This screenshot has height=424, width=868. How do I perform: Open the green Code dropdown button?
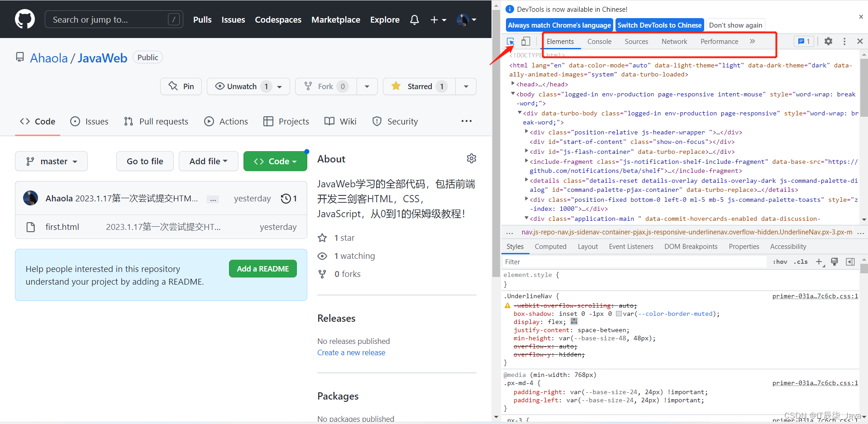[275, 161]
